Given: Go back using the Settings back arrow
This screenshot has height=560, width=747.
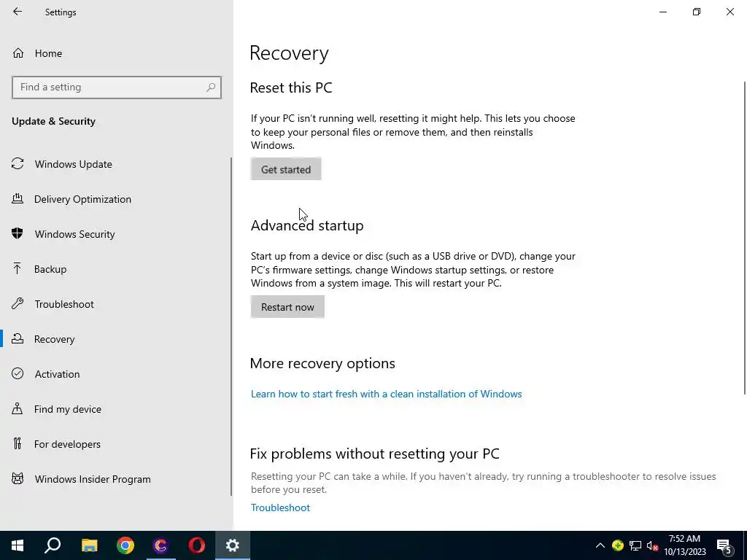Looking at the screenshot, I should coord(18,12).
